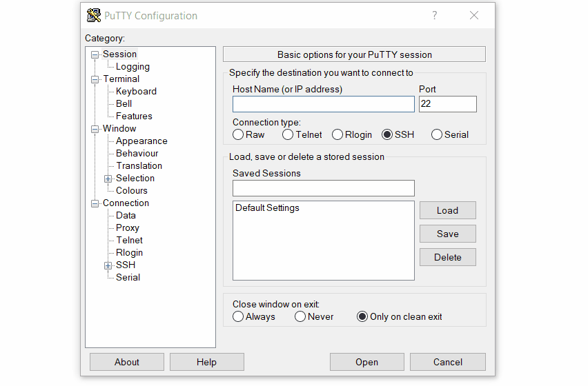This screenshot has width=588, height=386.
Task: Expand the SSH tree node
Action: point(108,265)
